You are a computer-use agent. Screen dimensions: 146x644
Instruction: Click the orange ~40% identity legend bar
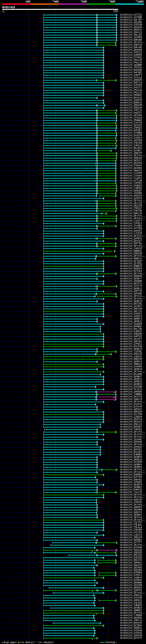(x=45, y=4)
